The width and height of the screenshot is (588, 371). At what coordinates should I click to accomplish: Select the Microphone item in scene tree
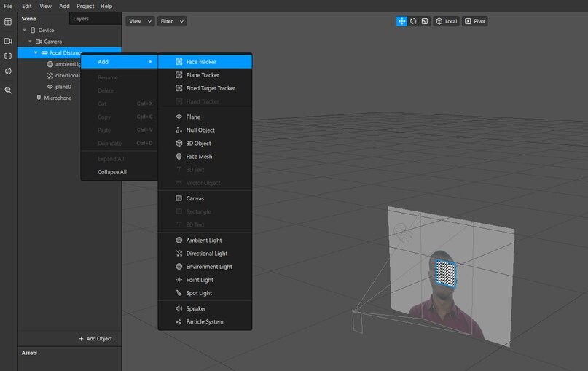[58, 98]
